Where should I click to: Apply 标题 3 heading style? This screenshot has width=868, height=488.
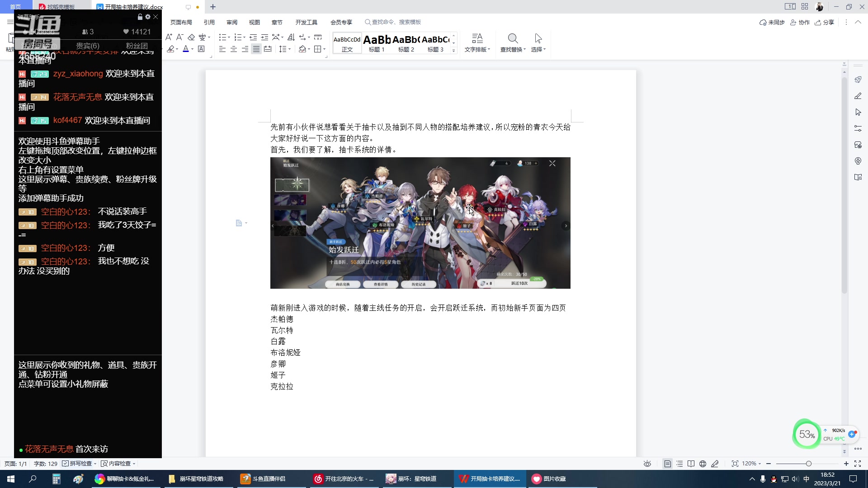pos(435,43)
